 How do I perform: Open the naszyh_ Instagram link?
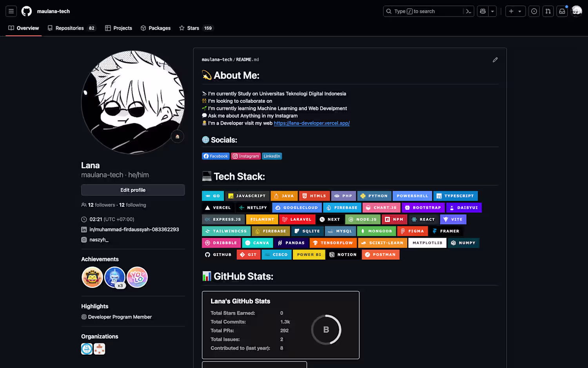99,240
